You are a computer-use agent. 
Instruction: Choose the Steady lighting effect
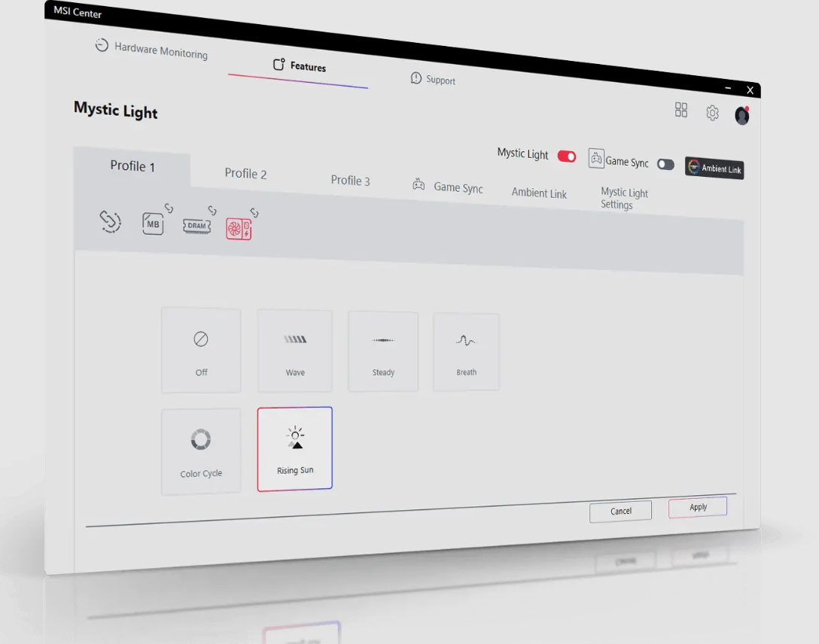tap(383, 351)
